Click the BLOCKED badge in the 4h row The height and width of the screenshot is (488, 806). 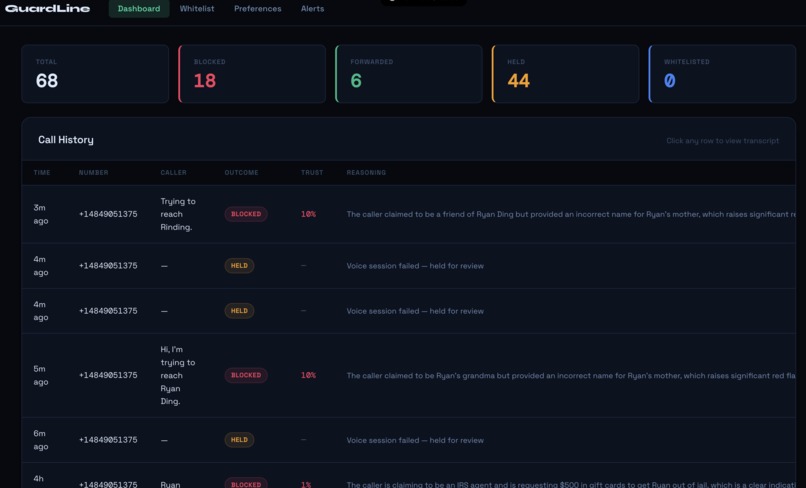coord(246,483)
